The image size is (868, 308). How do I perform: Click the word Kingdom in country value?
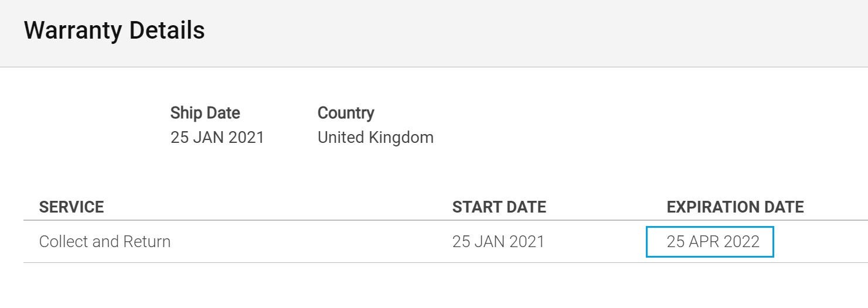pos(401,139)
